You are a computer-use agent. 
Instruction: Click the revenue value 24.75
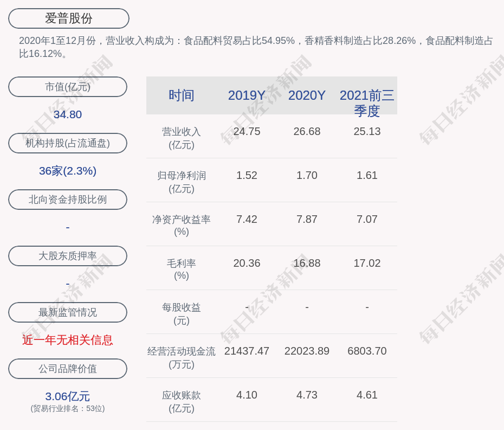point(247,132)
